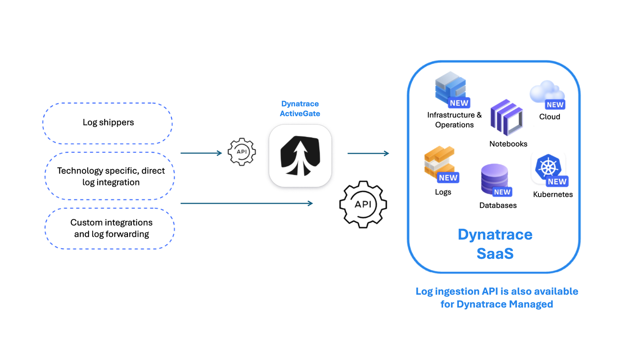Click the Cloud label

(550, 117)
